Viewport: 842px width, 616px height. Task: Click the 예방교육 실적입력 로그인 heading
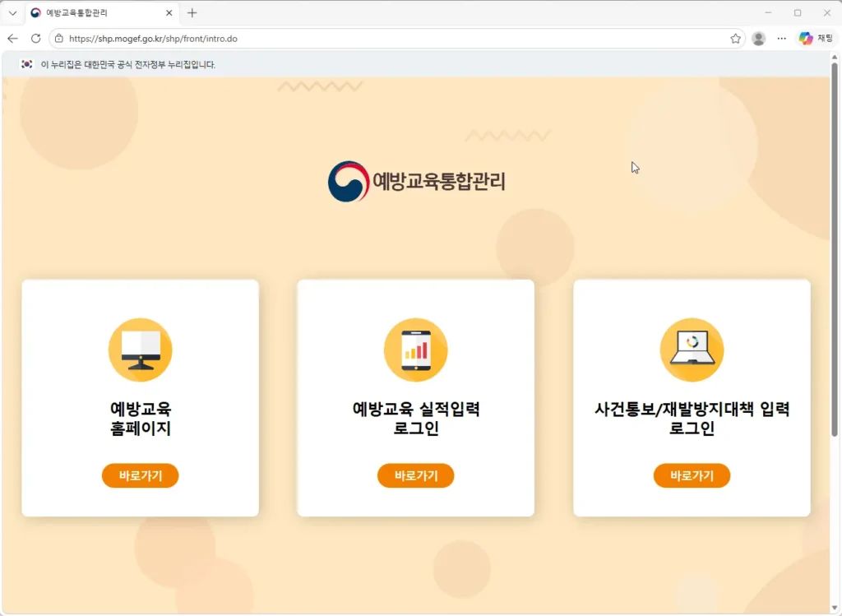[415, 419]
